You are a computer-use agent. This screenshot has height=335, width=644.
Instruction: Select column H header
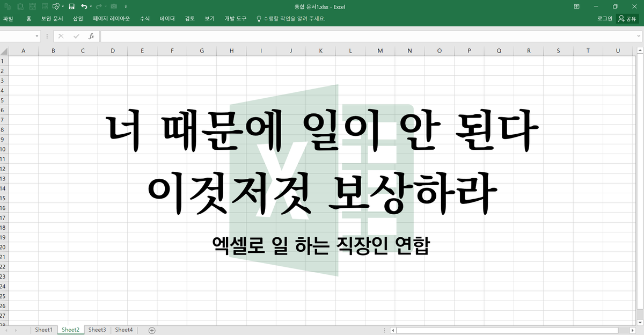click(231, 51)
